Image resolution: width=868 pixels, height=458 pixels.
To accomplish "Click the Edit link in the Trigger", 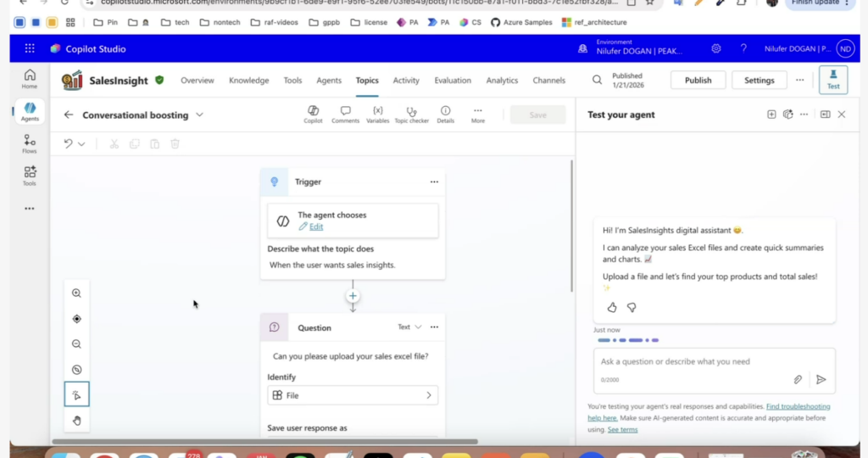I will (315, 226).
